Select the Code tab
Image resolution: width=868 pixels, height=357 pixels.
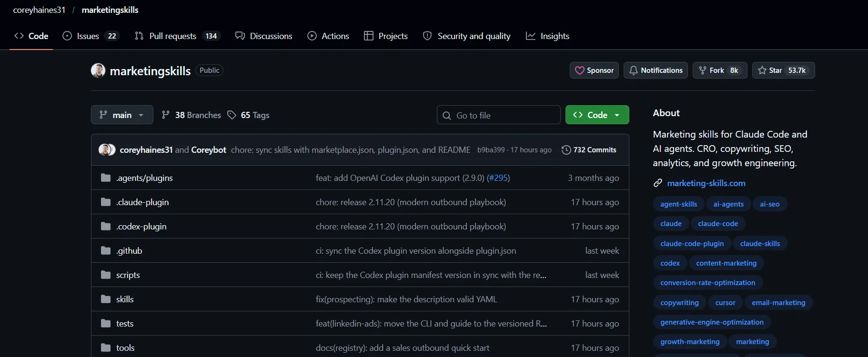pyautogui.click(x=31, y=36)
